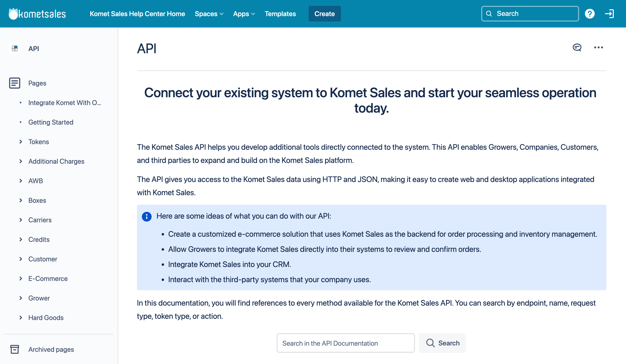Screen dimensions: 626x364
Task: Open the Getting Started page
Action: (51, 122)
